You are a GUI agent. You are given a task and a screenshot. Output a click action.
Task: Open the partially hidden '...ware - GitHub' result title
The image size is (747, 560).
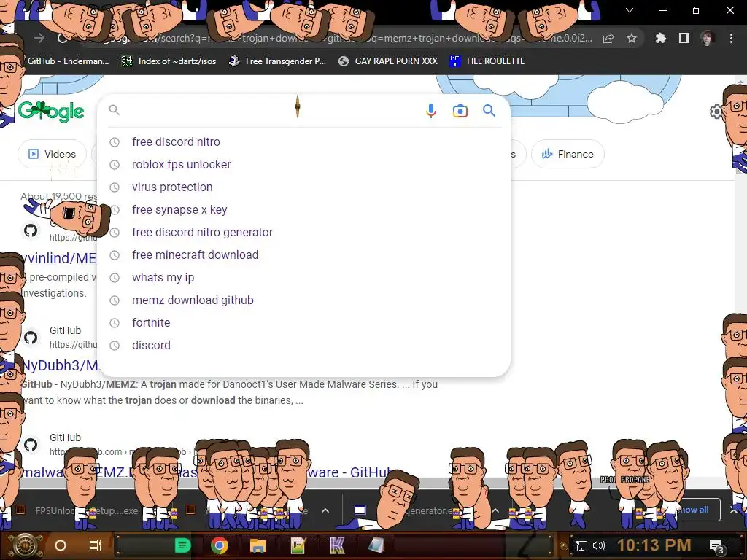[x=350, y=472]
